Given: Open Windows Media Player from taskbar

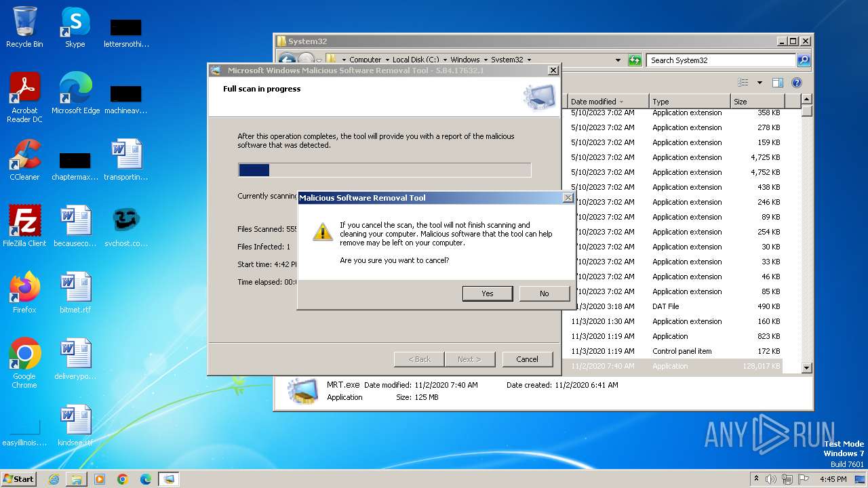Looking at the screenshot, I should coord(100,479).
